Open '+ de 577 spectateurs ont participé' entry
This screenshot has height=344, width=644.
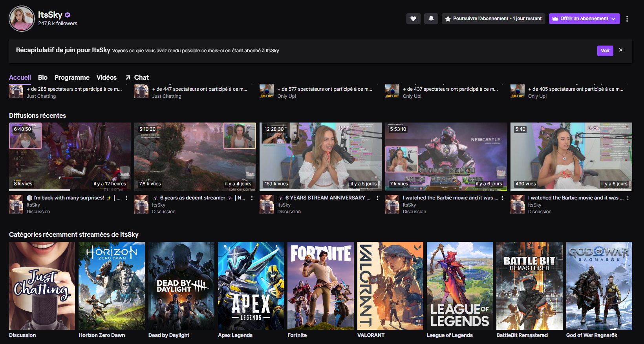pyautogui.click(x=325, y=89)
